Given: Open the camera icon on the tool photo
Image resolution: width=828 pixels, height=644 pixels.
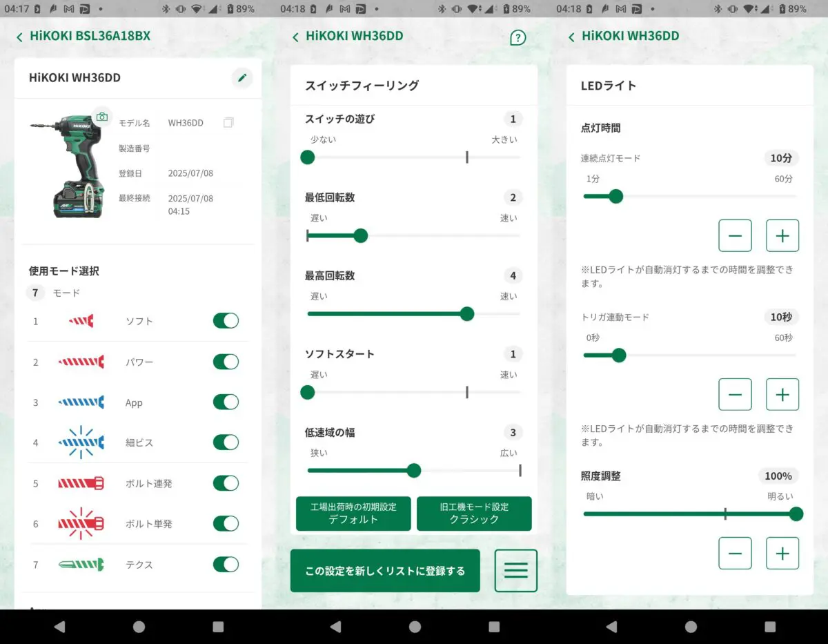Looking at the screenshot, I should click(x=101, y=117).
